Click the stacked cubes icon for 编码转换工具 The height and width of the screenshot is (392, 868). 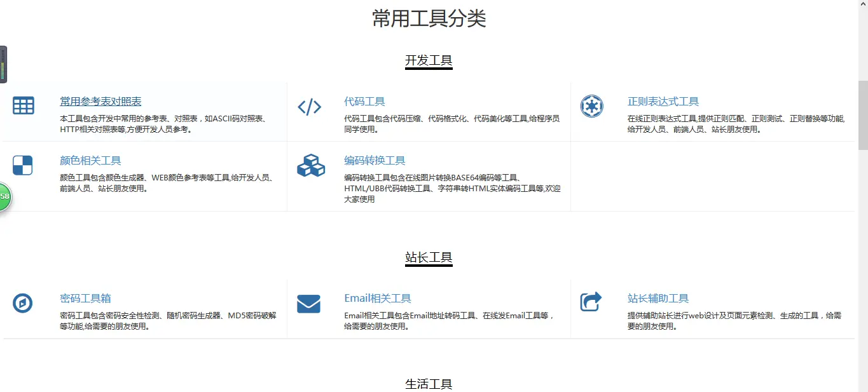(x=310, y=166)
